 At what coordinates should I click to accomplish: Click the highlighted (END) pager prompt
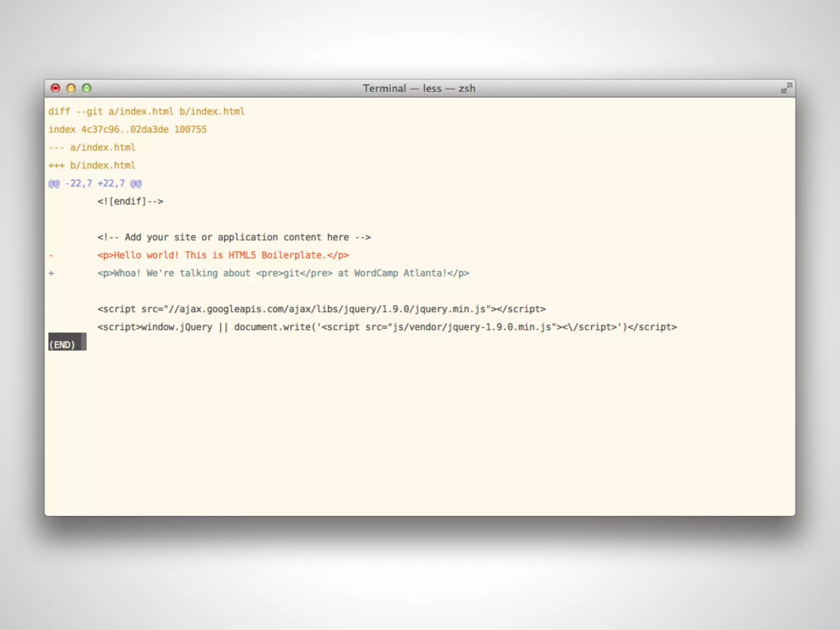62,345
